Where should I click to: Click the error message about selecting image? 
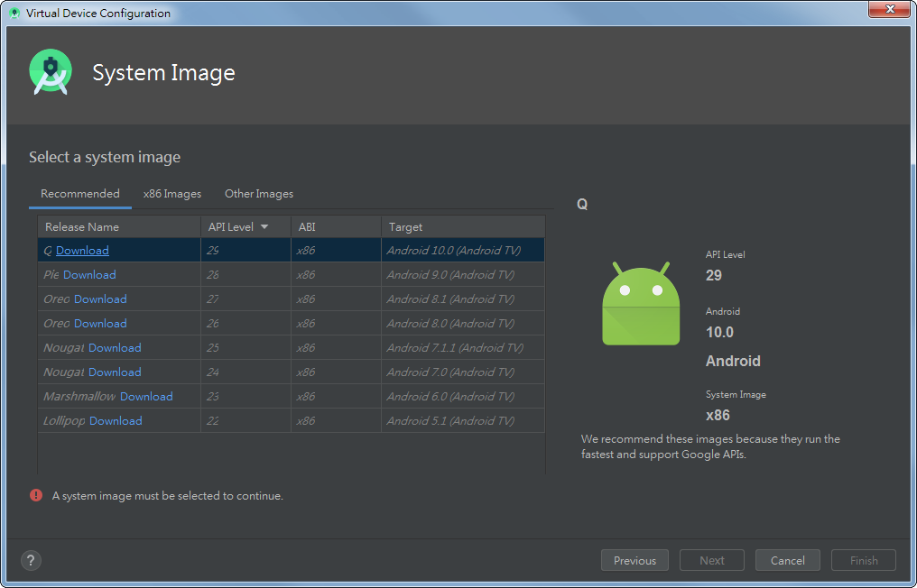(168, 496)
